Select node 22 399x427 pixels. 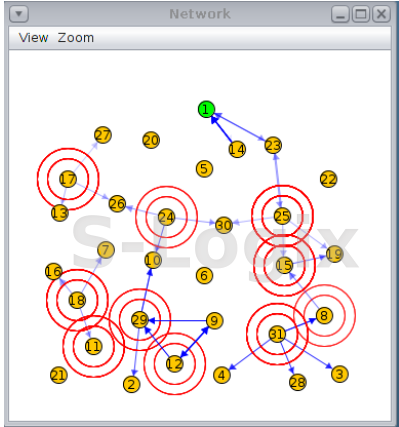329,179
